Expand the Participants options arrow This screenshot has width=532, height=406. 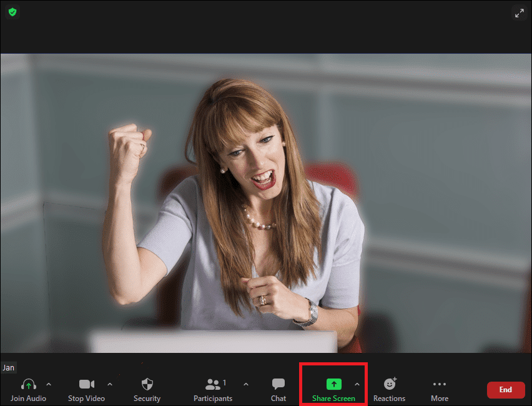246,385
